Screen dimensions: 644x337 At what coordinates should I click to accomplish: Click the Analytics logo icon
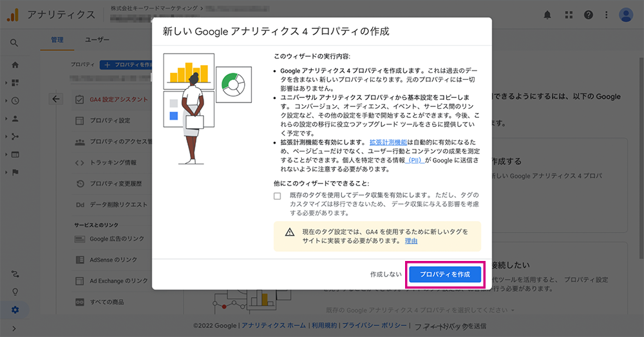tap(13, 15)
